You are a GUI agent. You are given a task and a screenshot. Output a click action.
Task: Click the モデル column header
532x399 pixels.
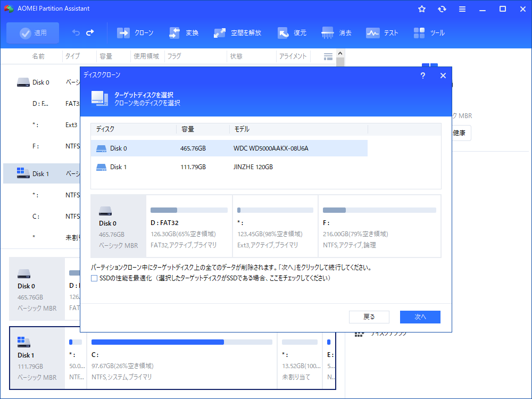(x=298, y=129)
